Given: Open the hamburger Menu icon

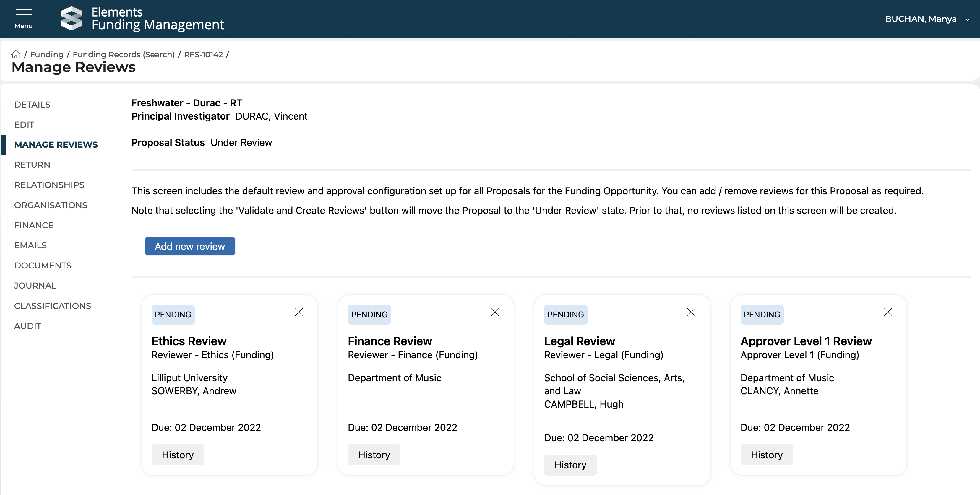Looking at the screenshot, I should [x=23, y=18].
